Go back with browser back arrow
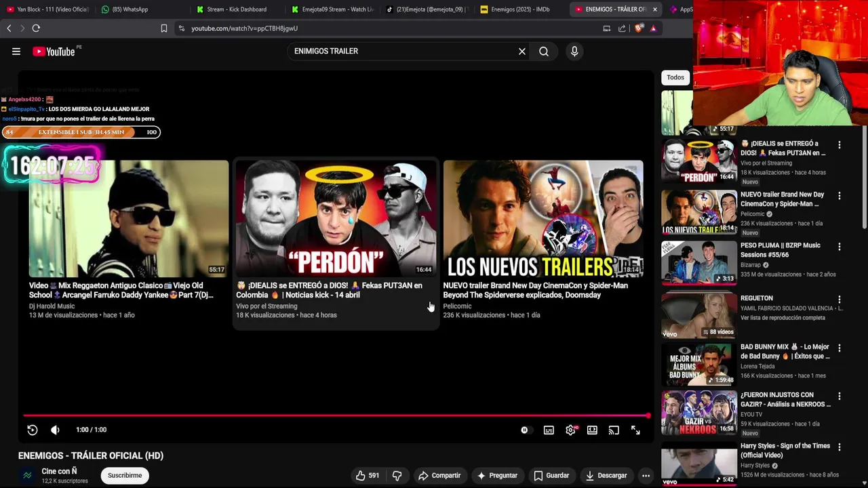The image size is (868, 488). coord(9,28)
